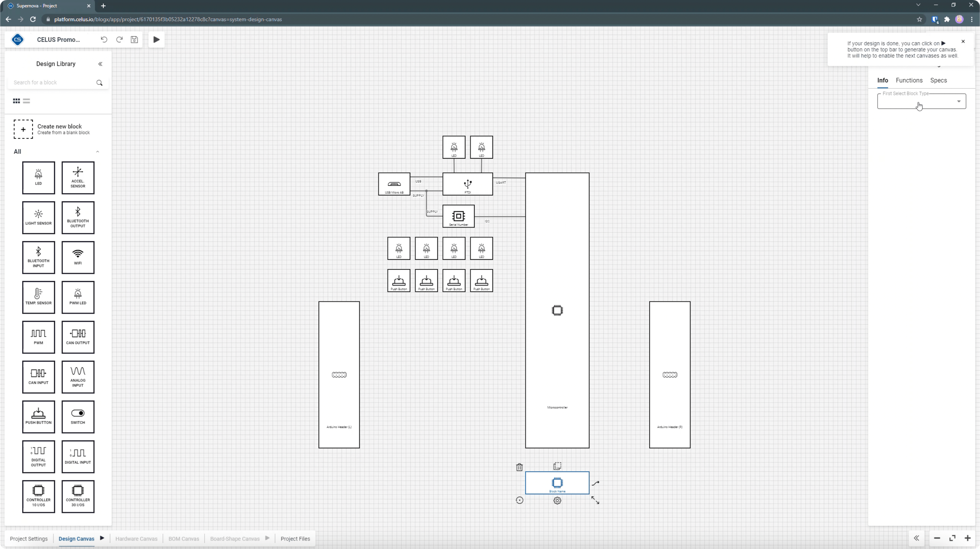Open the CELUS logo home icon
The image size is (980, 549).
[x=17, y=40]
